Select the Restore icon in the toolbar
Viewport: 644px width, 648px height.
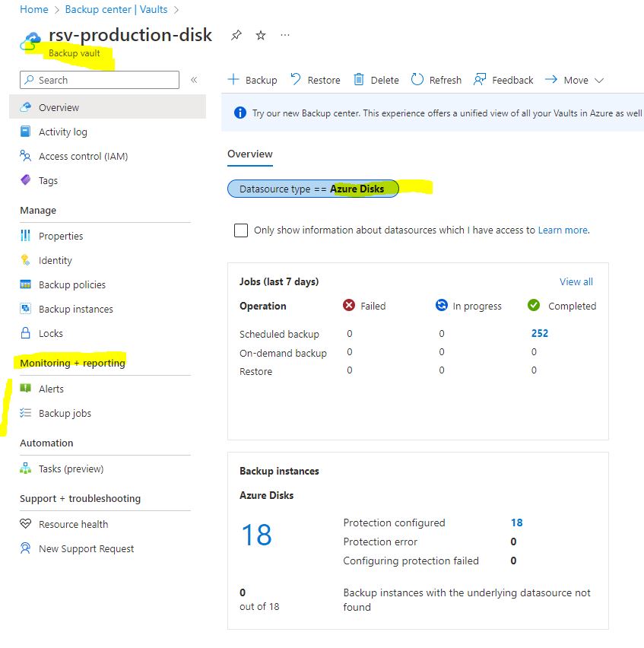click(x=315, y=79)
